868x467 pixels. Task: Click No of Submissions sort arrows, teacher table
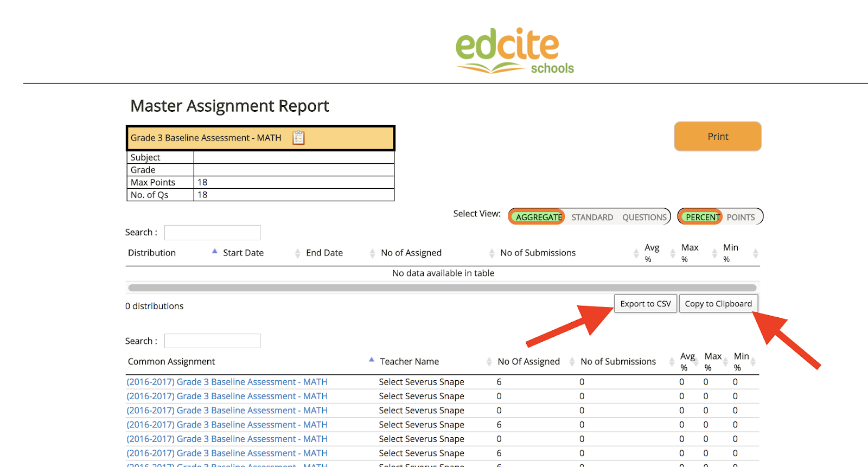(672, 362)
